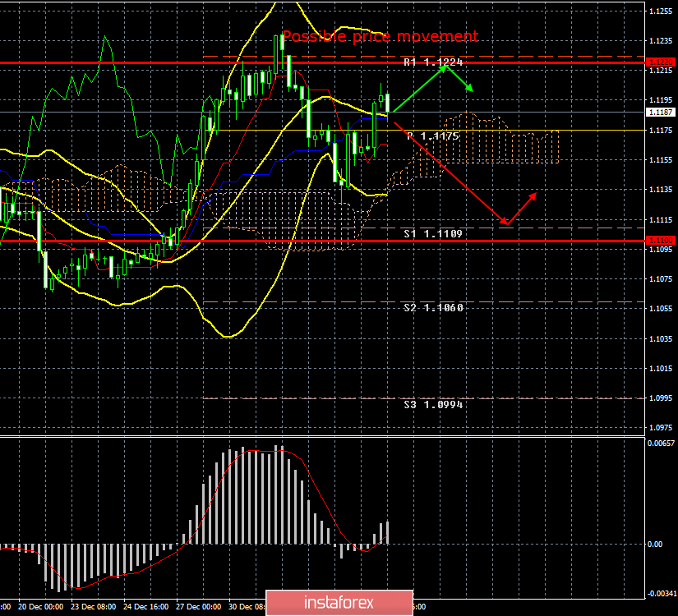Click the 1.1255 price axis label
This screenshot has width=678, height=616.
tap(660, 11)
